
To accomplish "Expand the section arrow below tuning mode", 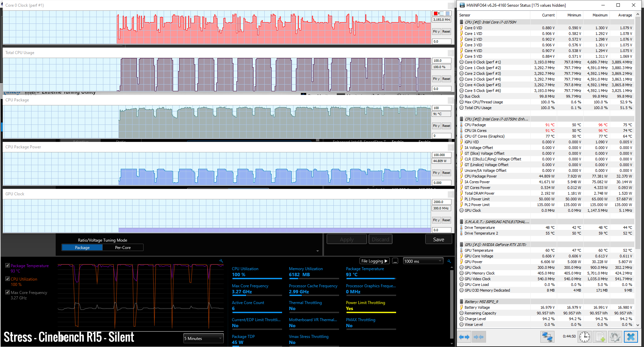I will coord(317,251).
